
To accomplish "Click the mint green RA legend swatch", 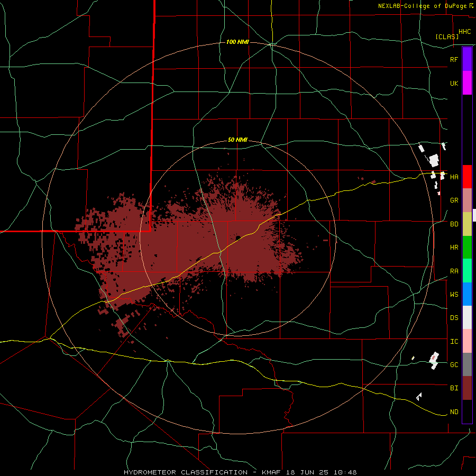I will pos(467,271).
